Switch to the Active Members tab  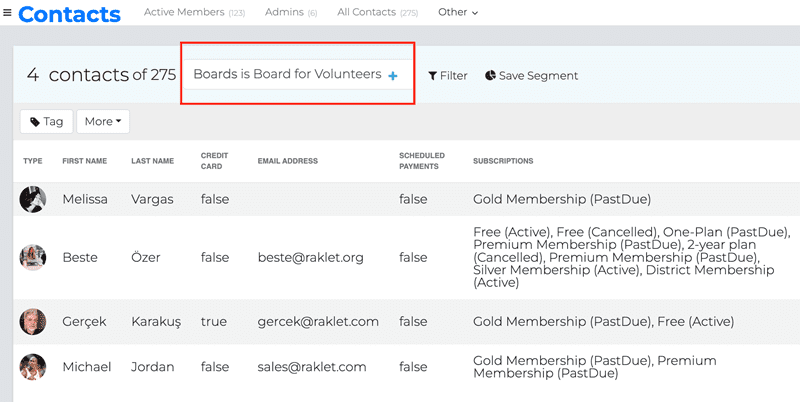194,13
